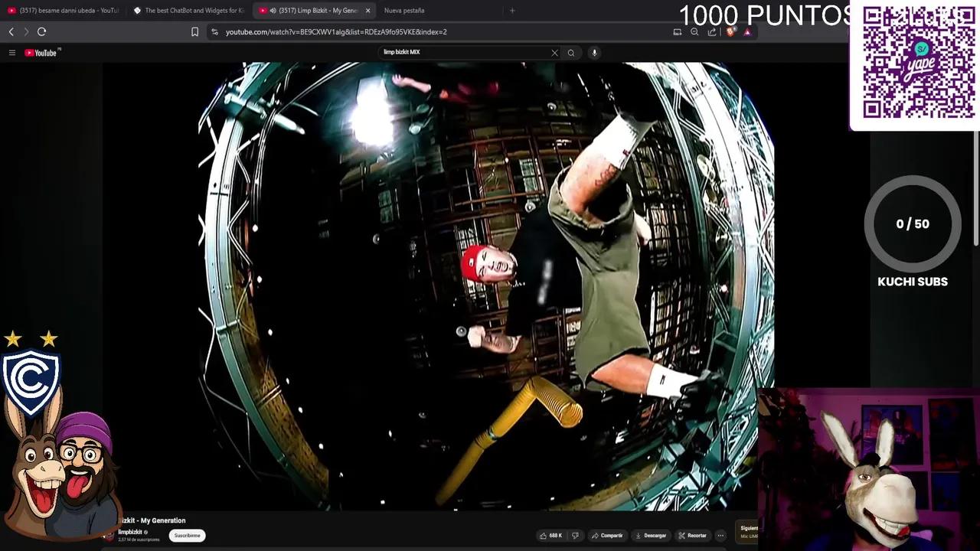Click the limpbizkit channel name
Screen dimensions: 980x551
[x=129, y=532]
